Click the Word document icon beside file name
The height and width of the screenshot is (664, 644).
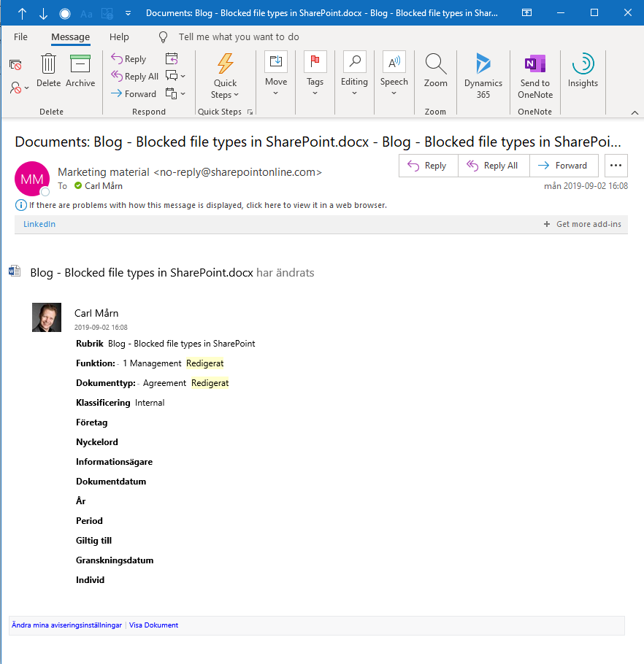[15, 272]
